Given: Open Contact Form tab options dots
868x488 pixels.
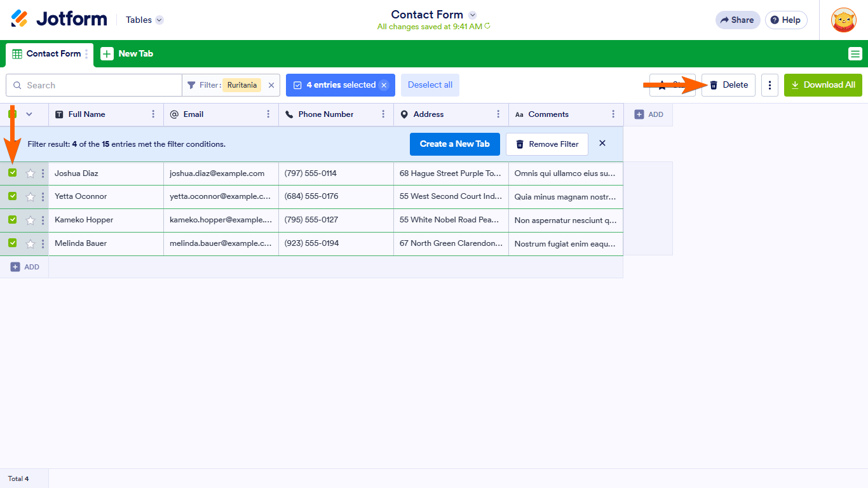Looking at the screenshot, I should [x=86, y=54].
